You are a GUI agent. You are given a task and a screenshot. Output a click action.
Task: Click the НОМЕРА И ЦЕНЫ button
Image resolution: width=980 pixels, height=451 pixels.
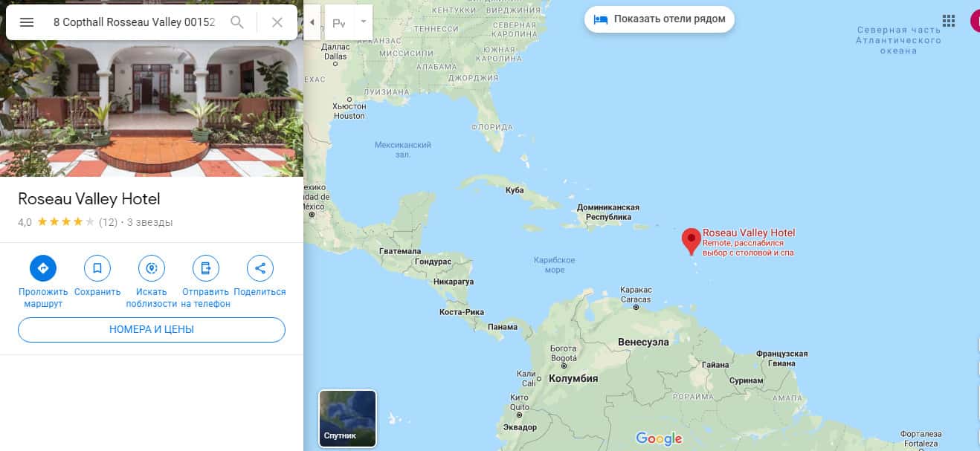(x=152, y=329)
